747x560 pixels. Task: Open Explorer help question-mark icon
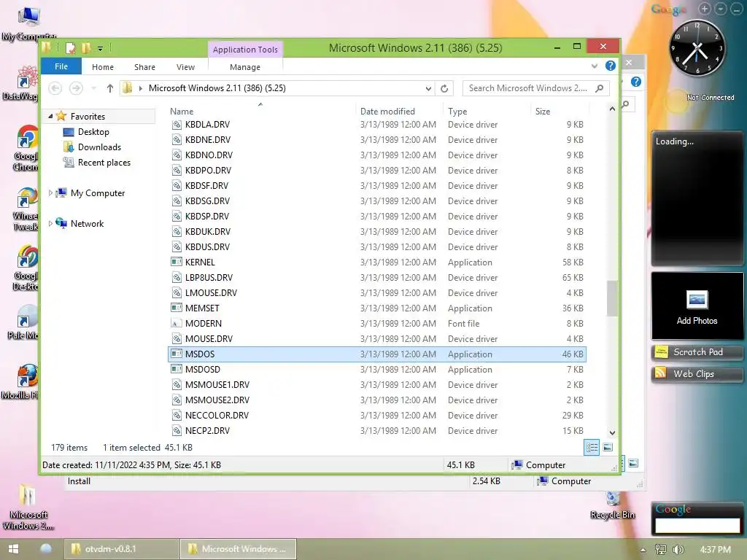pos(611,66)
